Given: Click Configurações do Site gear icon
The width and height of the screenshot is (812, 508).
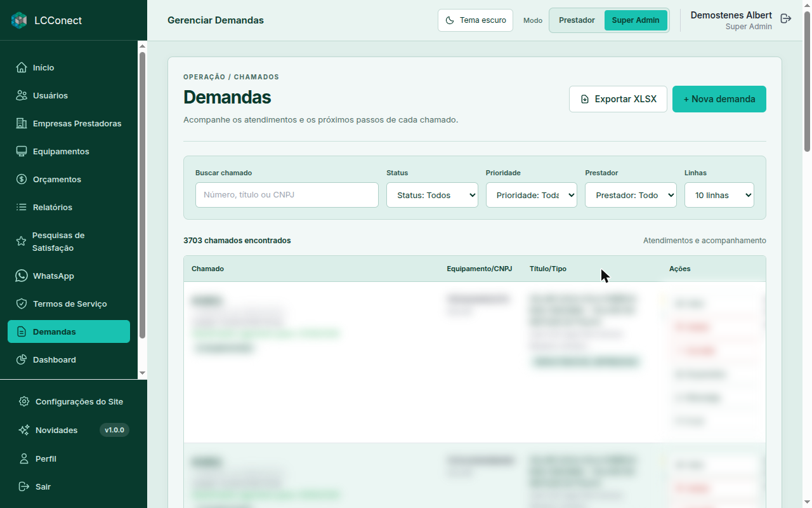Looking at the screenshot, I should pos(24,401).
